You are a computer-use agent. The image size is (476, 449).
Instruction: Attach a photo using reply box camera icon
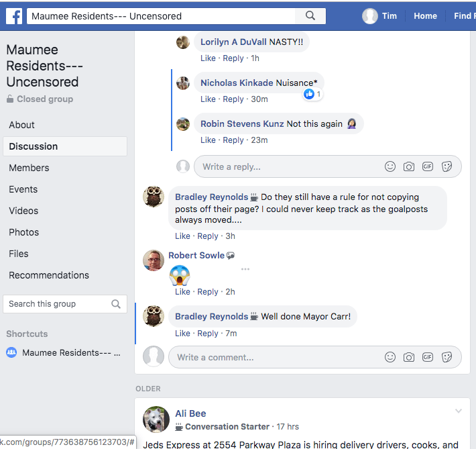coord(409,166)
